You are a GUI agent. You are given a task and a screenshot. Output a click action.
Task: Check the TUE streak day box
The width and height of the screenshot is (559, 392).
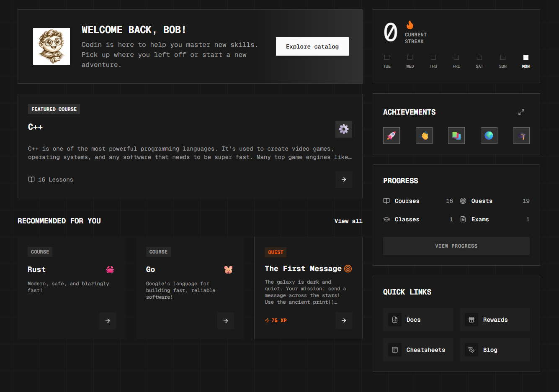point(387,57)
